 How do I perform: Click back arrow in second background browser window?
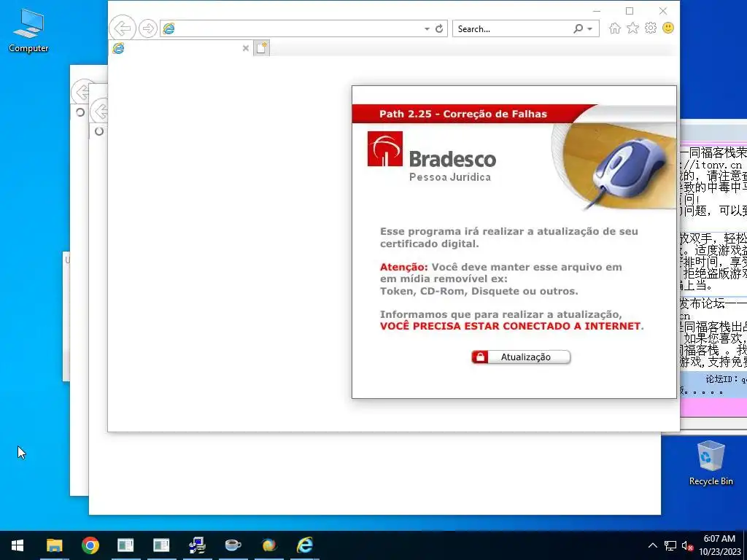[99, 112]
